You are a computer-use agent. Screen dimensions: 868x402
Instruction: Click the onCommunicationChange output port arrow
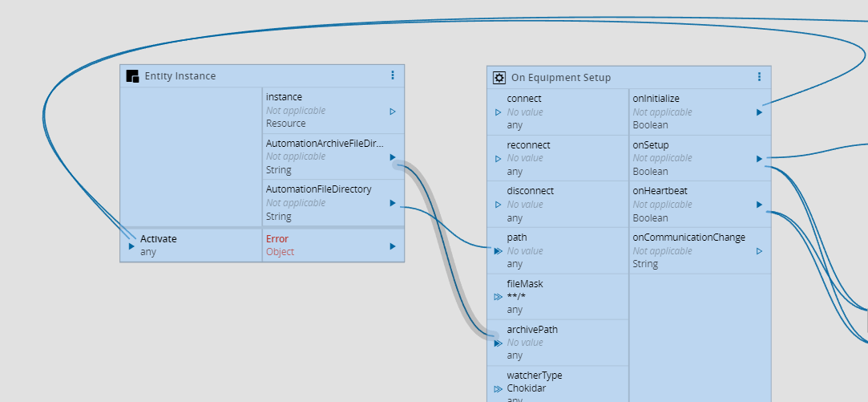tap(759, 251)
